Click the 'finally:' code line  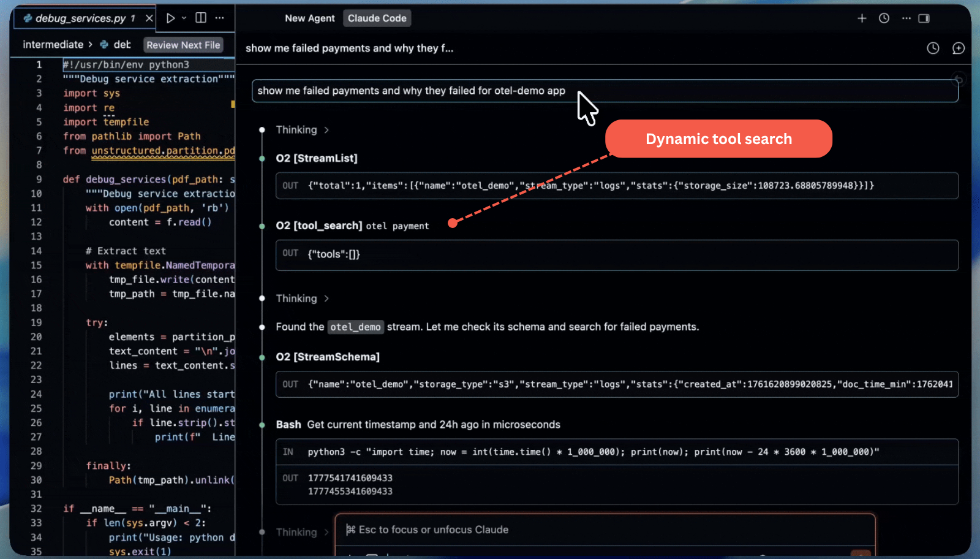108,466
